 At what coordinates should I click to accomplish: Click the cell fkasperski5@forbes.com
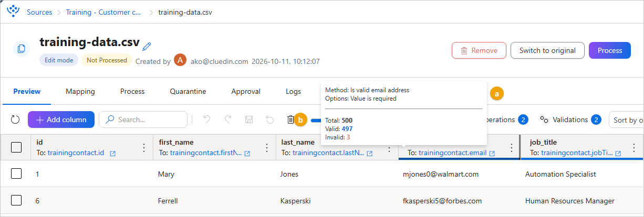[442, 201]
